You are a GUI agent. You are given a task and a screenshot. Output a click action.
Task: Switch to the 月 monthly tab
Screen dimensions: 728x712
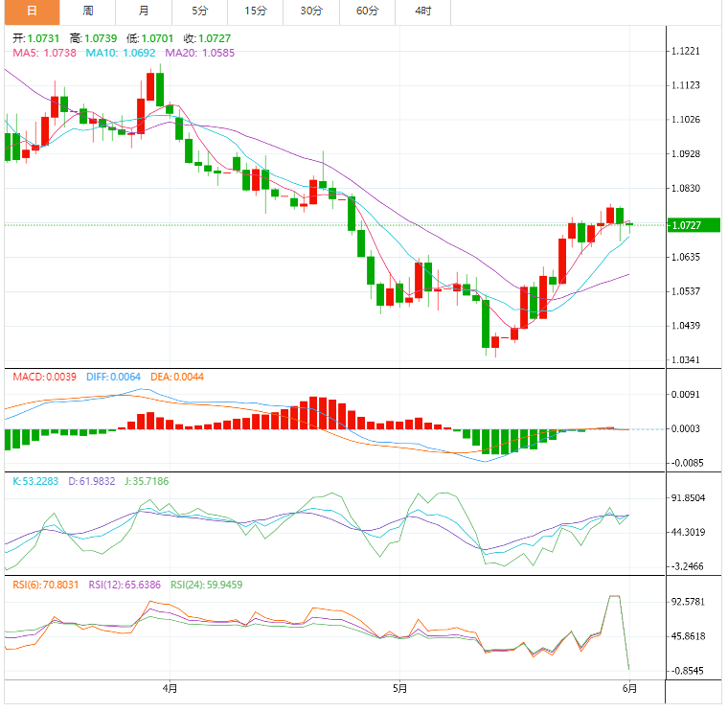point(144,11)
